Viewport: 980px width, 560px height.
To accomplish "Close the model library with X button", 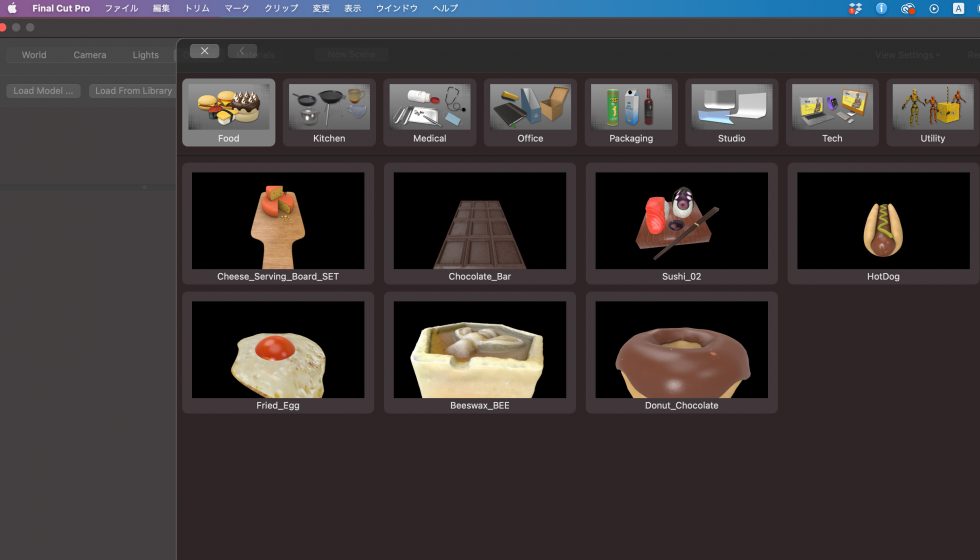I will point(204,51).
